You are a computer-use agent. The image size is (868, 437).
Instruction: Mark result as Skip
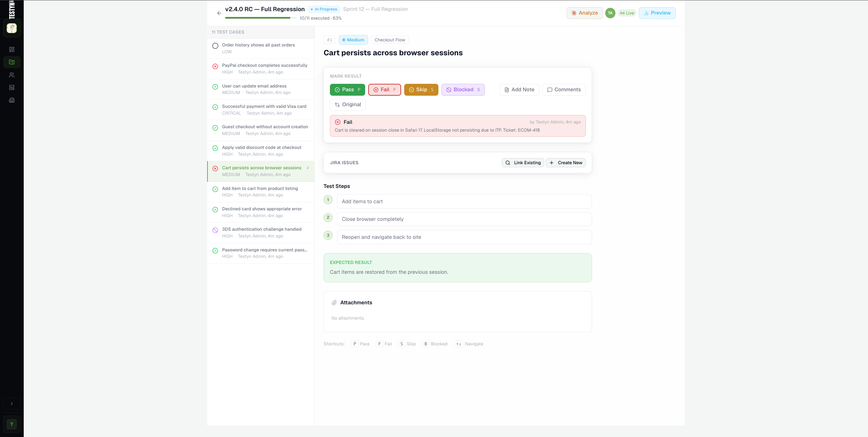[421, 90]
